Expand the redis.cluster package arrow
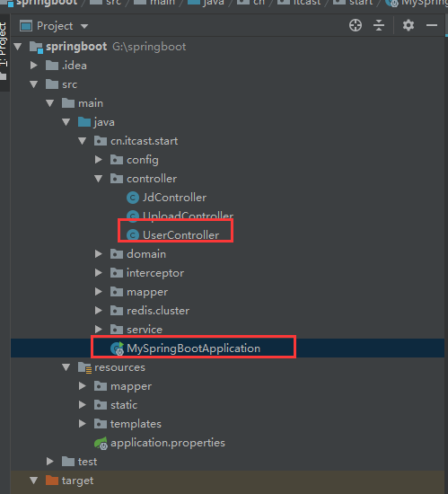 [99, 311]
